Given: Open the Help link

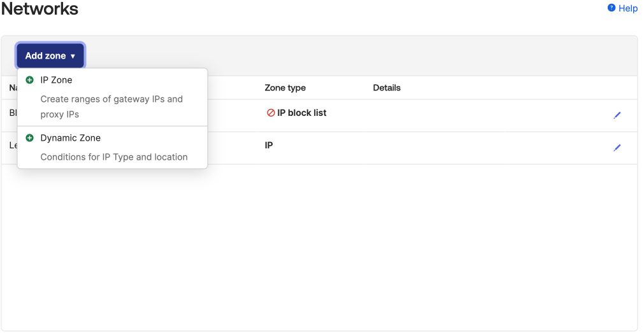Looking at the screenshot, I should pyautogui.click(x=628, y=8).
